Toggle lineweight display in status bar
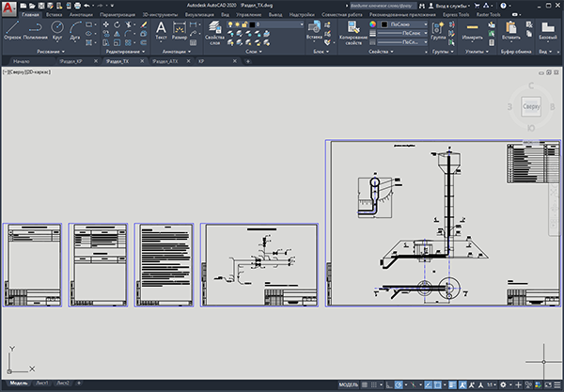This screenshot has height=392, width=564. pos(452,385)
